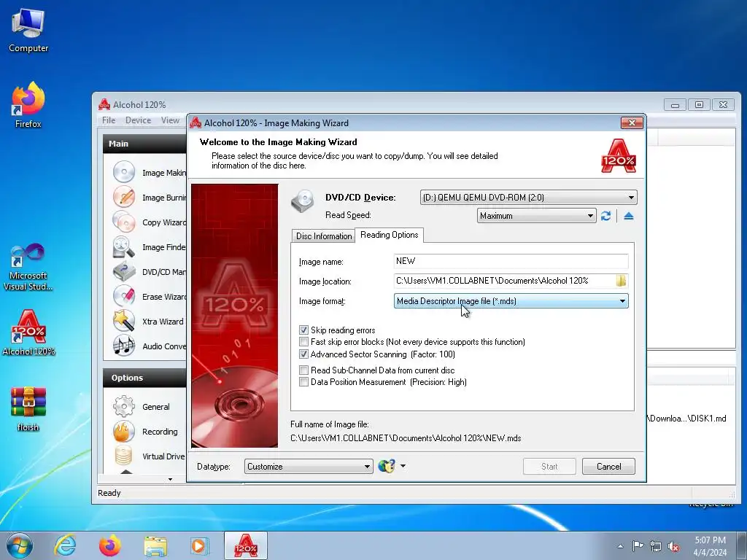Click the network tray icon
This screenshot has height=560, width=747.
[656, 547]
